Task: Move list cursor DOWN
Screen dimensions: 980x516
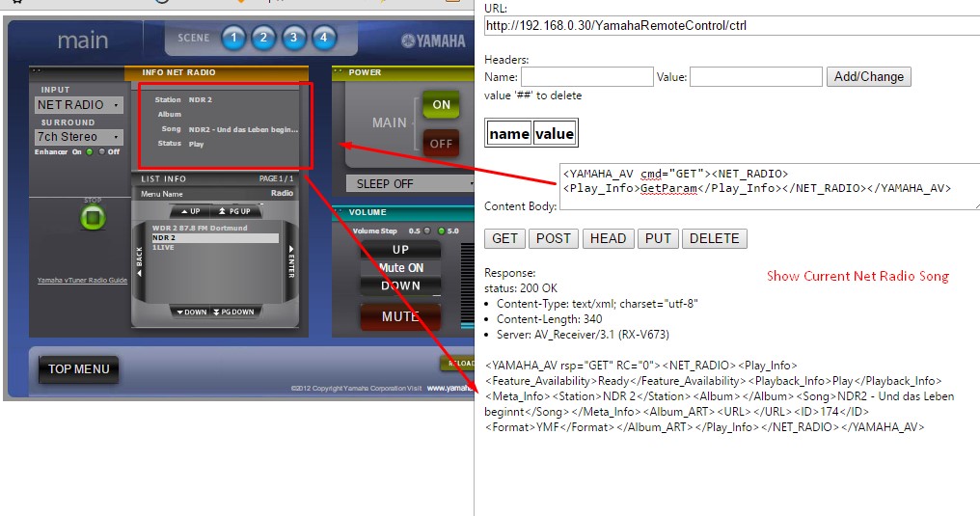Action: pos(192,312)
